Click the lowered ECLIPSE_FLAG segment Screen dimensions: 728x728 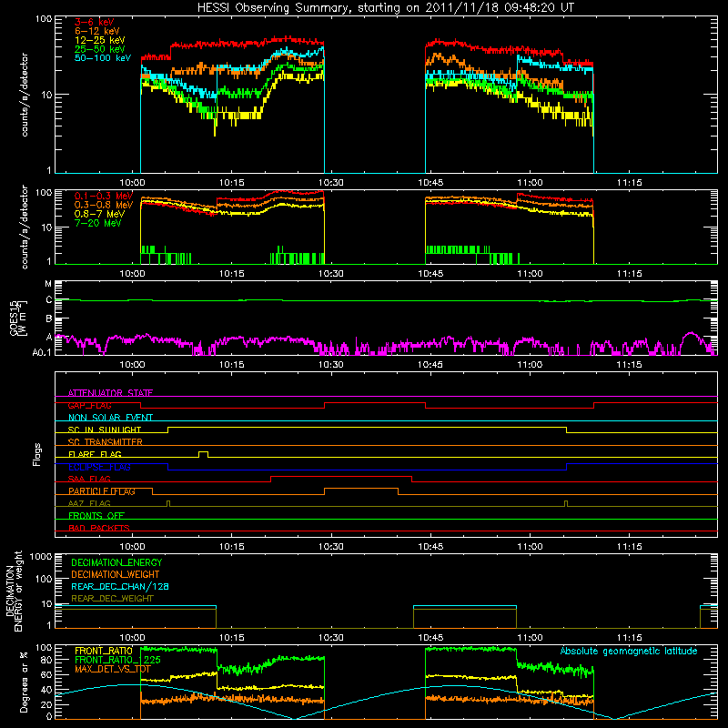pyautogui.click(x=367, y=470)
